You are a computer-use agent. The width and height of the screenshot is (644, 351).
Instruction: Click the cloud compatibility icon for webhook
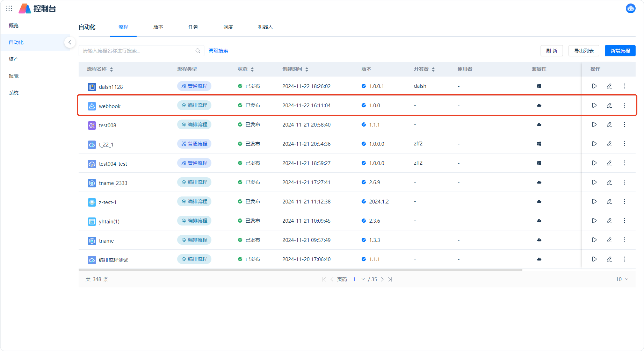tap(539, 105)
